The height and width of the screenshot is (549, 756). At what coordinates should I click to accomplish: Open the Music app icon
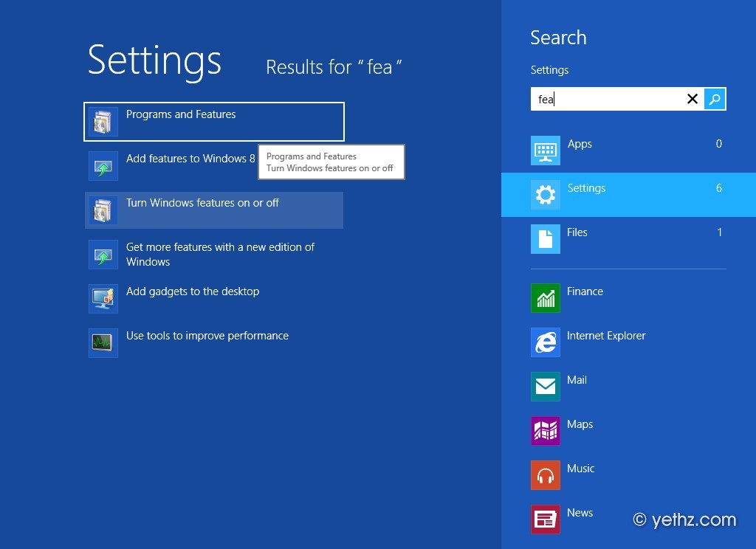pyautogui.click(x=546, y=475)
